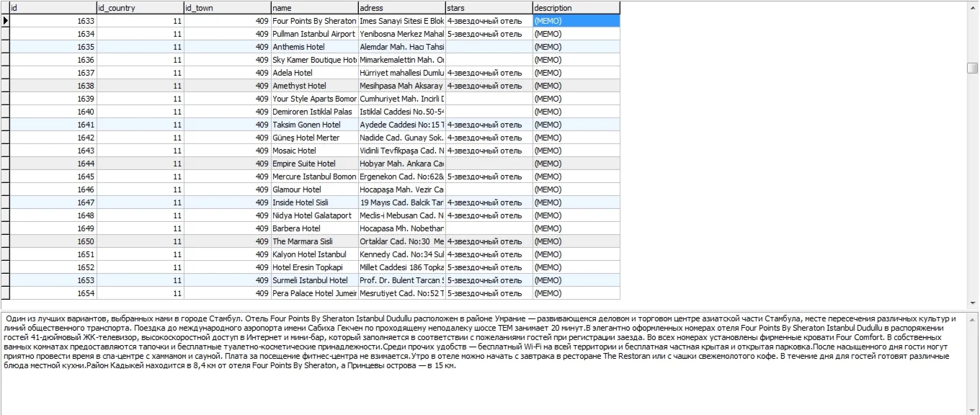Select the "Empire Suite Hotel" name cell
This screenshot has width=980, height=415.
[x=314, y=164]
